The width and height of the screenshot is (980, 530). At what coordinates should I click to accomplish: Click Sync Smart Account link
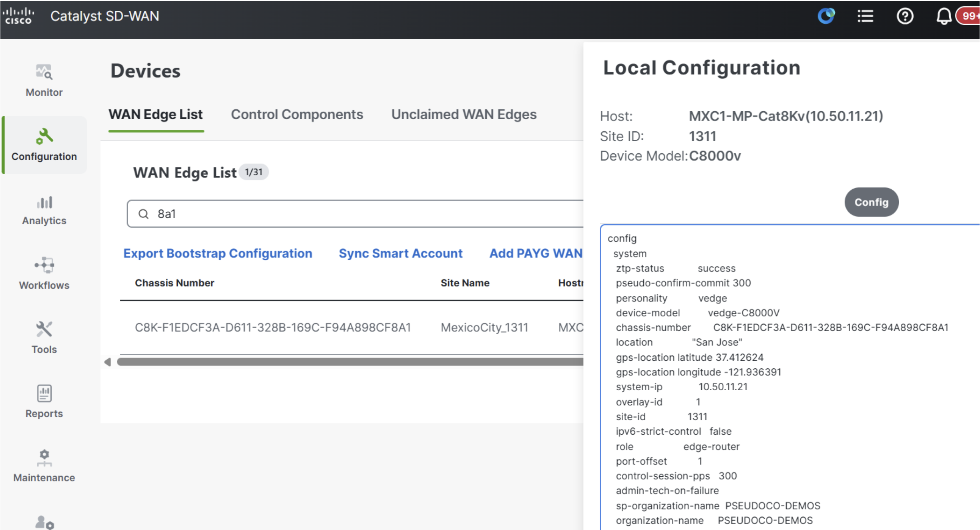point(400,253)
